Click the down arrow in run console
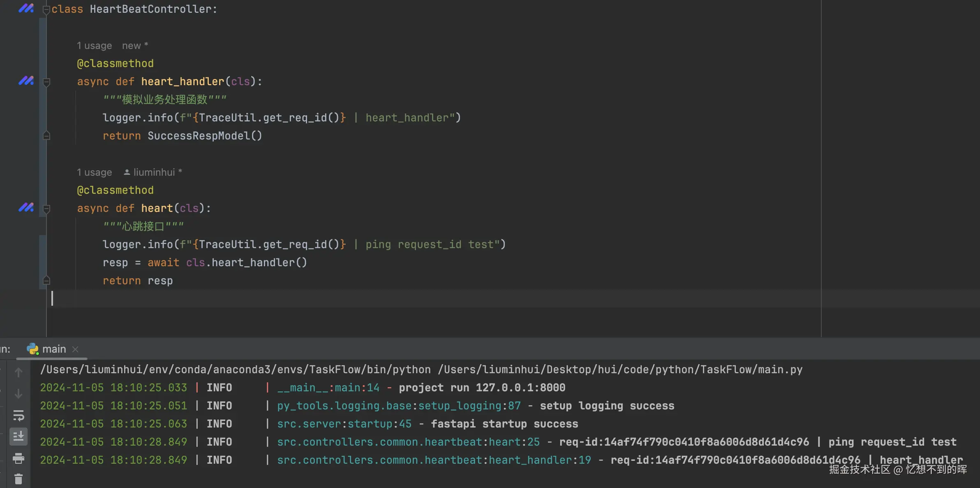The image size is (980, 488). point(18,394)
